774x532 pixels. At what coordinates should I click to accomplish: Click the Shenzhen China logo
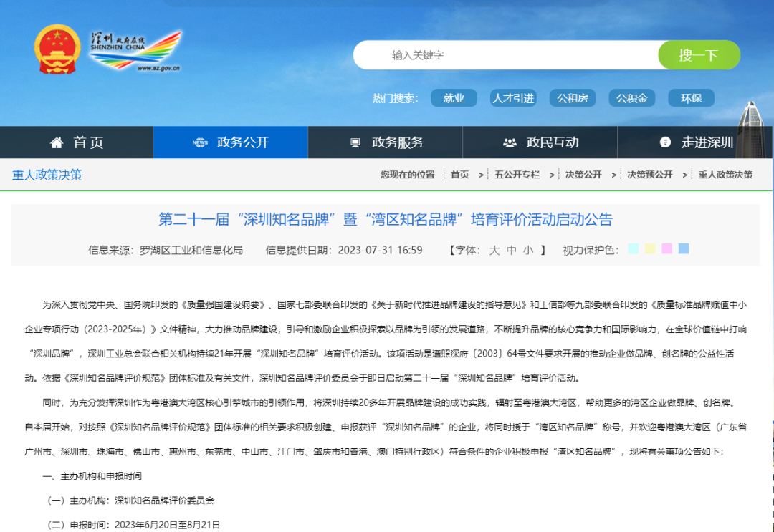135,50
